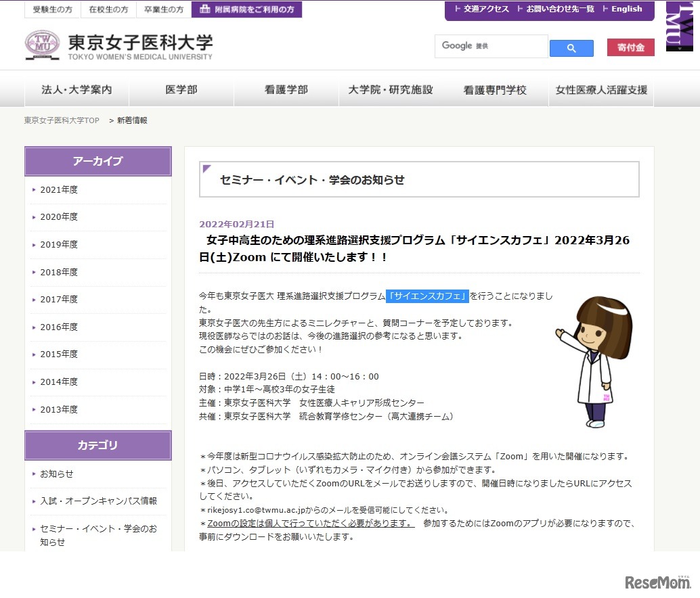Viewport: 700px width, 598px height.
Task: Select the 女性医療人活躍支援 menu item
Action: coord(601,90)
